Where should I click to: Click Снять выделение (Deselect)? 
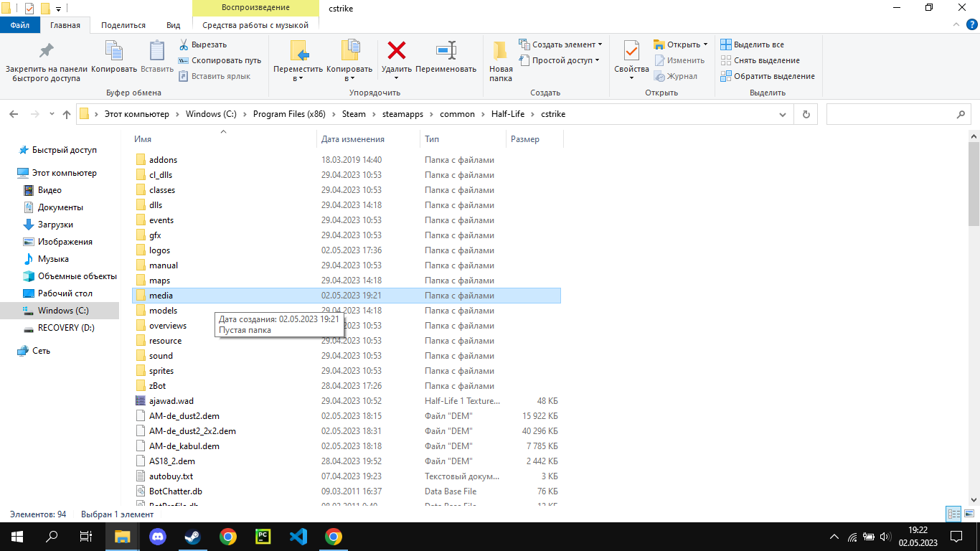click(x=760, y=60)
